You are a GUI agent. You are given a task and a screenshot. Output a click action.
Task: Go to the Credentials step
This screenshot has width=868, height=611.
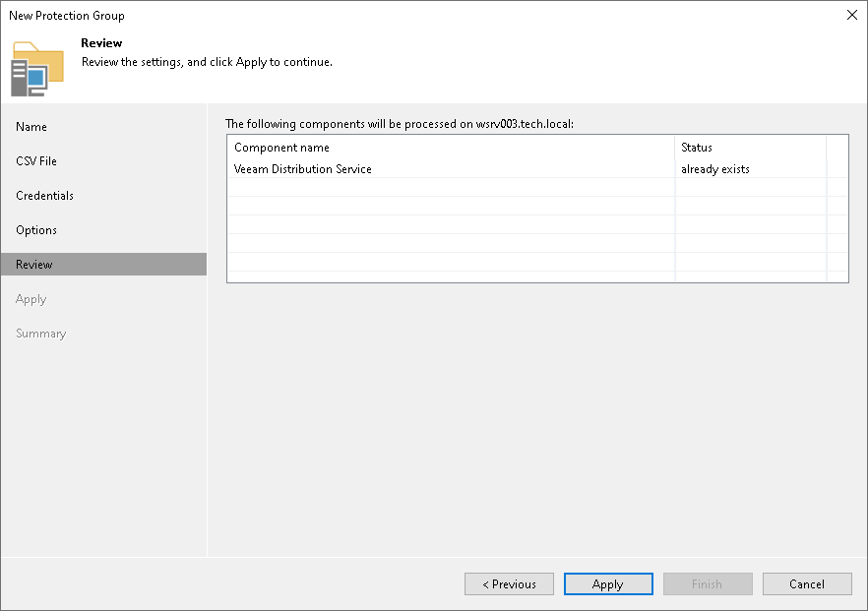[44, 196]
